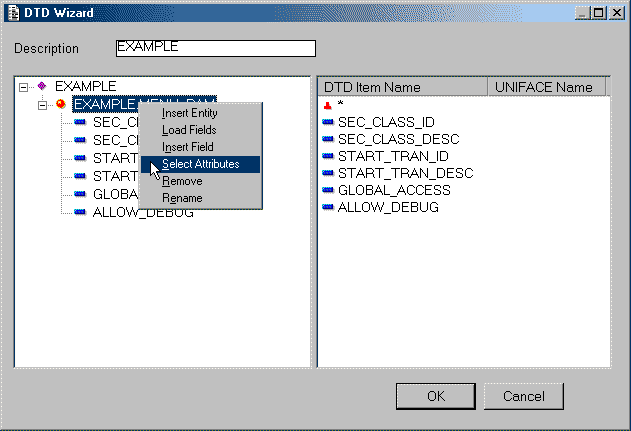Click the field icon beside ALLOW_DEBUG in tree
This screenshot has height=431, width=631.
[80, 212]
